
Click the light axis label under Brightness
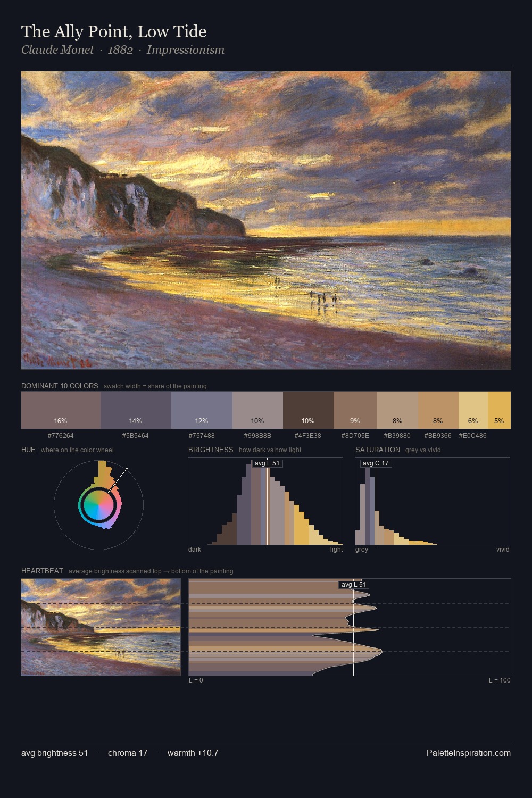click(x=336, y=550)
